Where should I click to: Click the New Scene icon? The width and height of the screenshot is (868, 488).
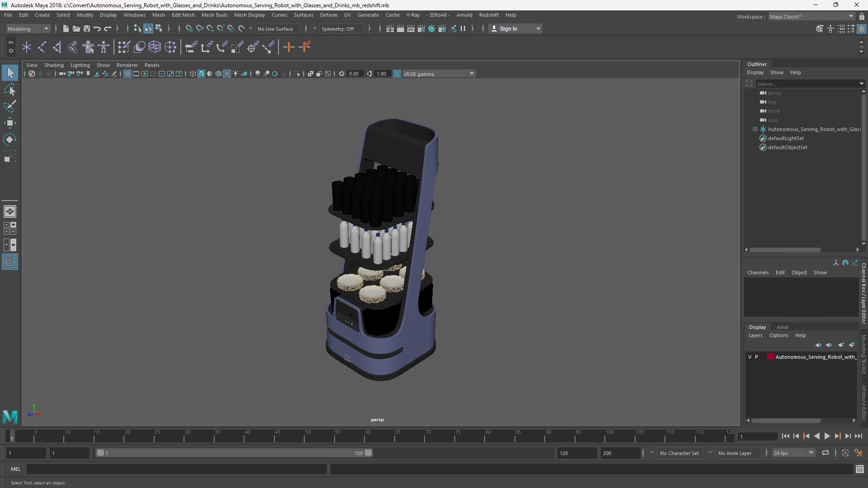(x=66, y=28)
